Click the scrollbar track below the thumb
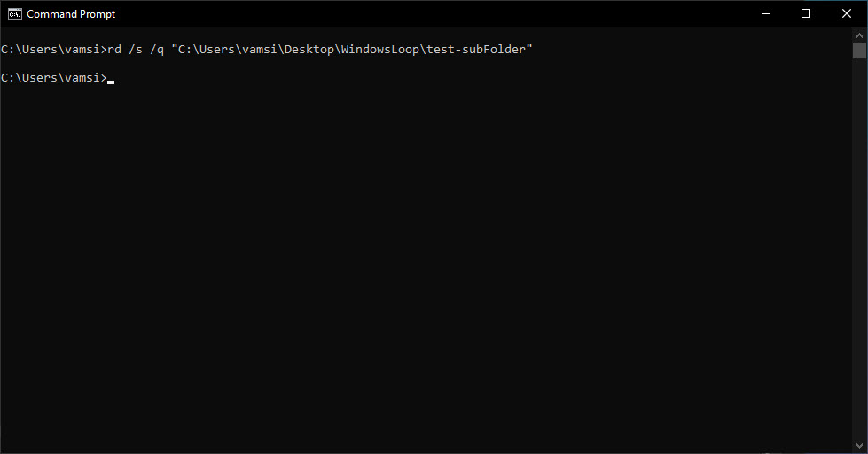This screenshot has width=868, height=454. (859, 249)
